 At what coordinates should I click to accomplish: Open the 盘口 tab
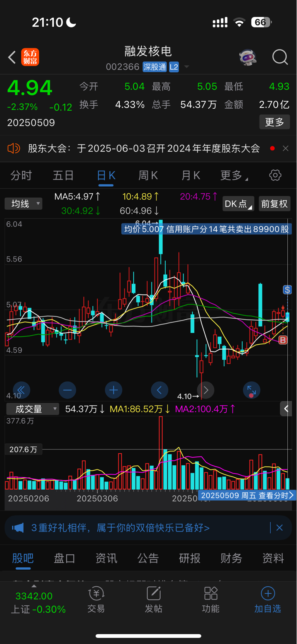click(x=64, y=558)
